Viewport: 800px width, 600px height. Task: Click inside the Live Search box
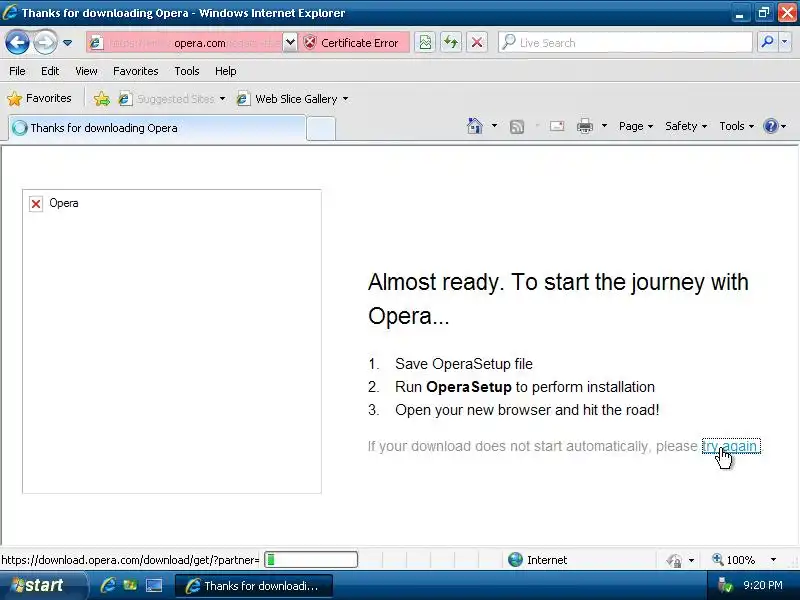625,42
